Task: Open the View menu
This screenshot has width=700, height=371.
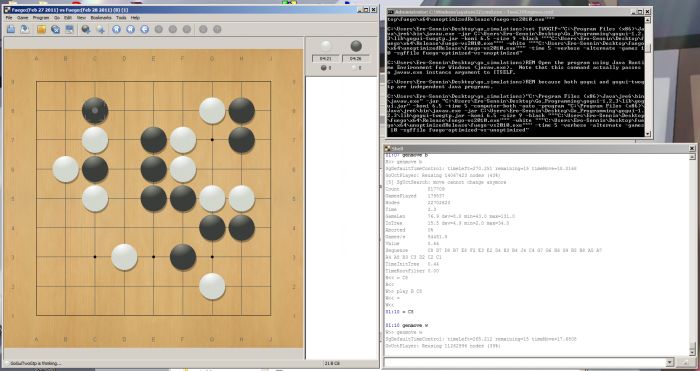Action: tap(81, 18)
